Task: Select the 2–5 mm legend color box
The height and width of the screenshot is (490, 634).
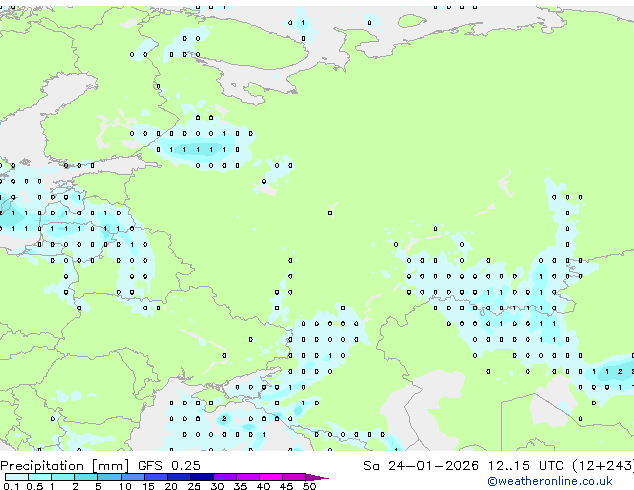Action: [x=86, y=477]
